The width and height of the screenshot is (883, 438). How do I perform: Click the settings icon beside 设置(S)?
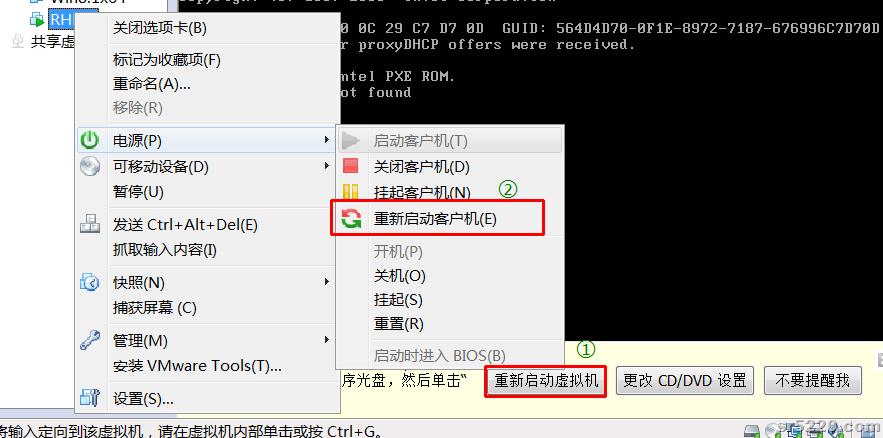90,398
